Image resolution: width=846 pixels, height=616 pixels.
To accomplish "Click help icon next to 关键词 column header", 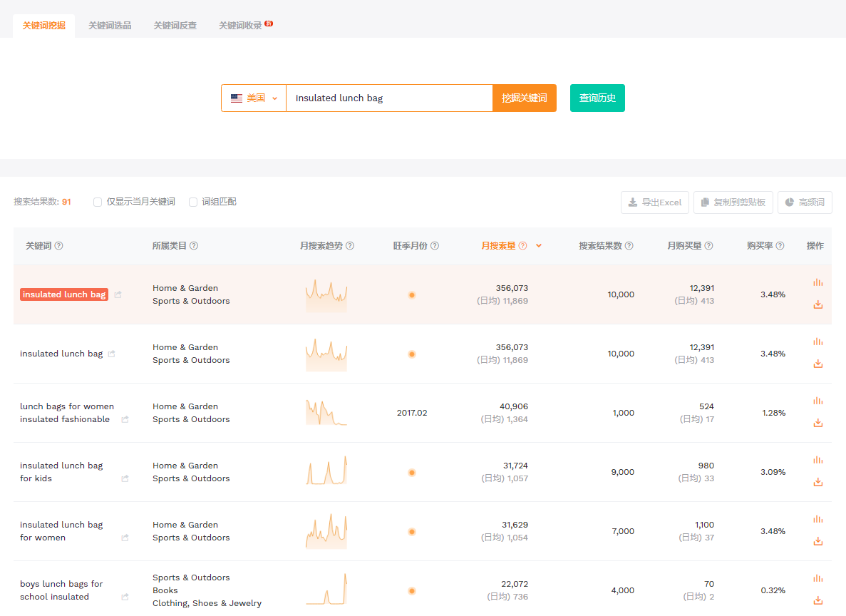I will (x=59, y=246).
